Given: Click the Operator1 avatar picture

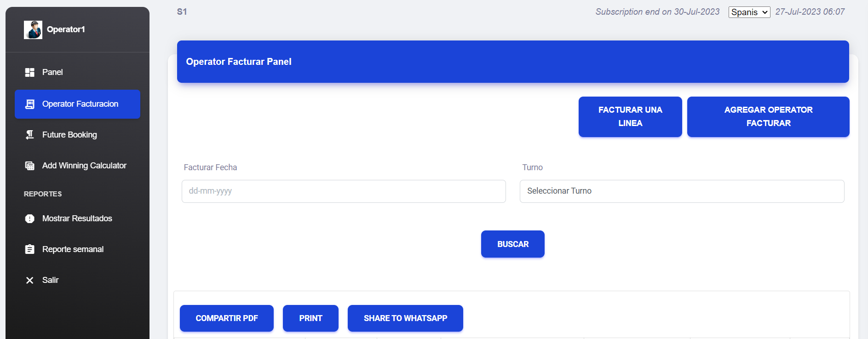Looking at the screenshot, I should (x=33, y=30).
